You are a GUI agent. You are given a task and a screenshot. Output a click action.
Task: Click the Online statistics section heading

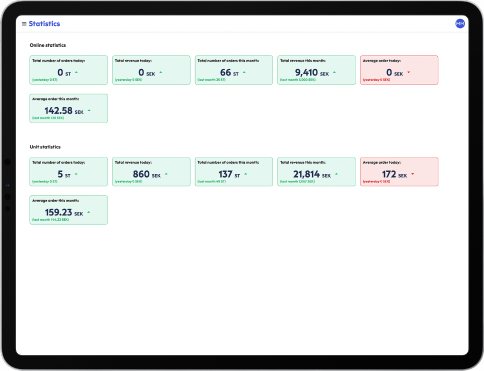(48, 45)
